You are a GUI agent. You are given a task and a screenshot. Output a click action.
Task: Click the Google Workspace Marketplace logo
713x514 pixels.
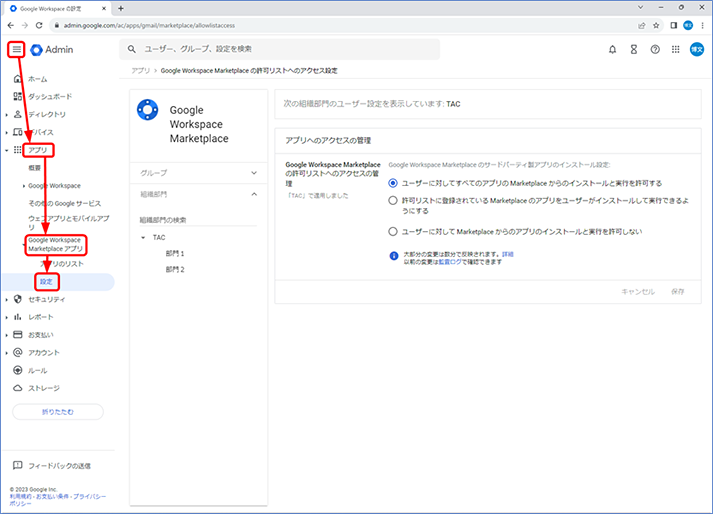pyautogui.click(x=148, y=110)
